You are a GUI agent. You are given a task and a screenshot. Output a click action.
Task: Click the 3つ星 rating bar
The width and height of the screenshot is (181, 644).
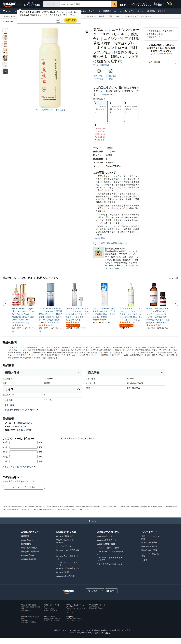coord(23,452)
